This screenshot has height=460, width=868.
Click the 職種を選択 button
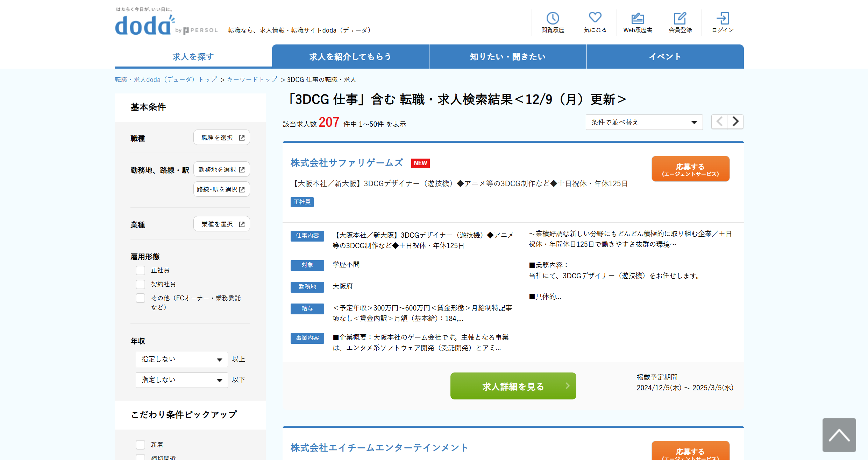222,138
